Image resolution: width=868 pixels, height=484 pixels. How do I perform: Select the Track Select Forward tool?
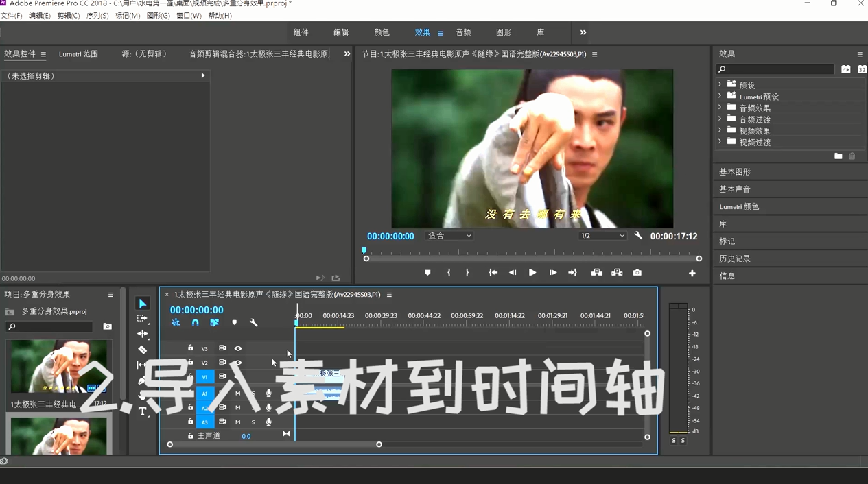coord(143,319)
